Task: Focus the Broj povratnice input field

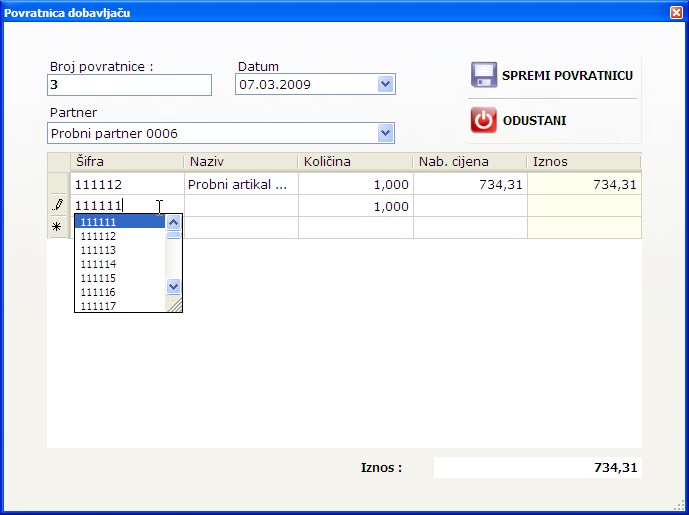Action: coord(129,85)
